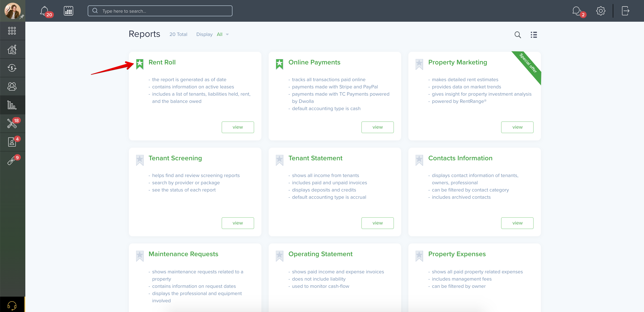The width and height of the screenshot is (644, 312).
Task: Open the dashboard grid icon in sidebar
Action: (12, 31)
